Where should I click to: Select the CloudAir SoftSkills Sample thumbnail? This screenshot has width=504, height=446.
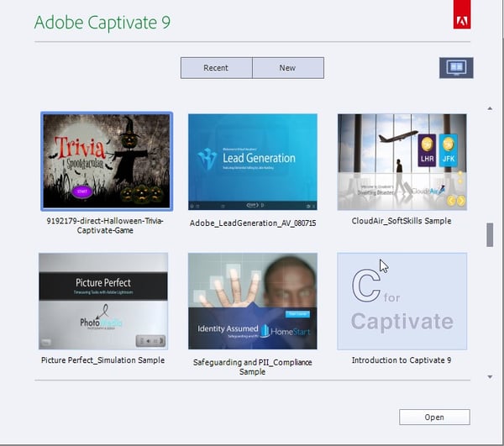402,162
